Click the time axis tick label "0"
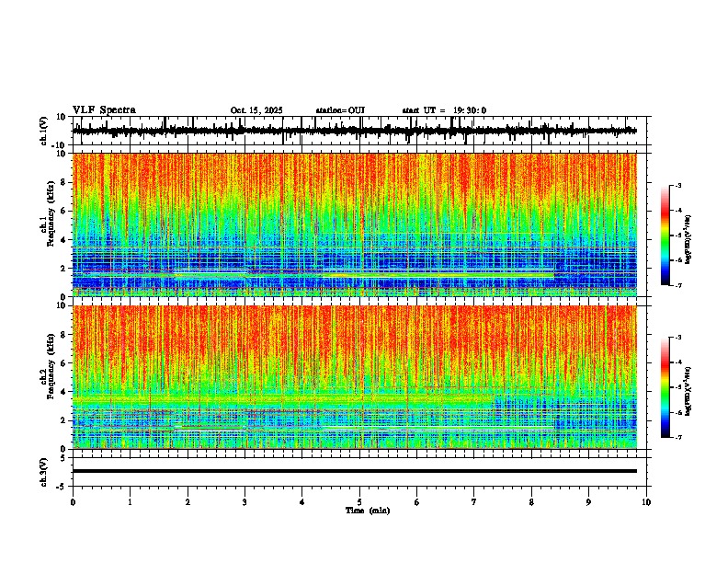Viewport: 728px width, 563px height. [73, 502]
